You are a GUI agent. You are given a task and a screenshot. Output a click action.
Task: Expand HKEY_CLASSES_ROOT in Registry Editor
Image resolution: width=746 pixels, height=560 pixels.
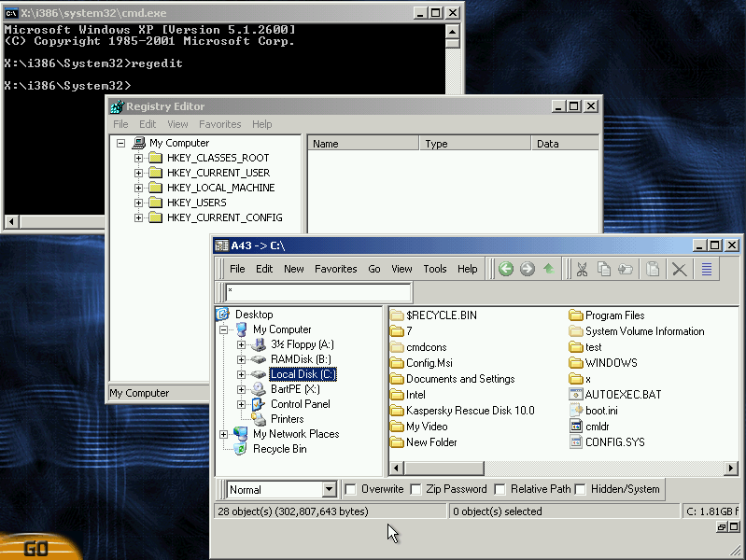point(138,158)
